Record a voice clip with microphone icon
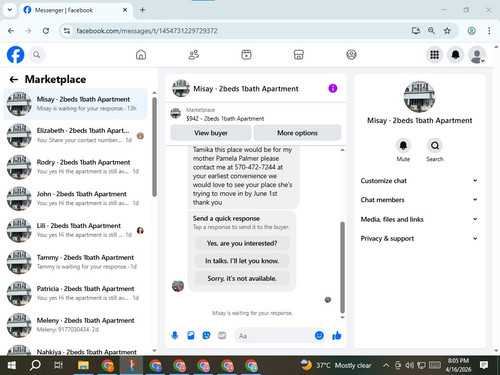 coord(175,335)
